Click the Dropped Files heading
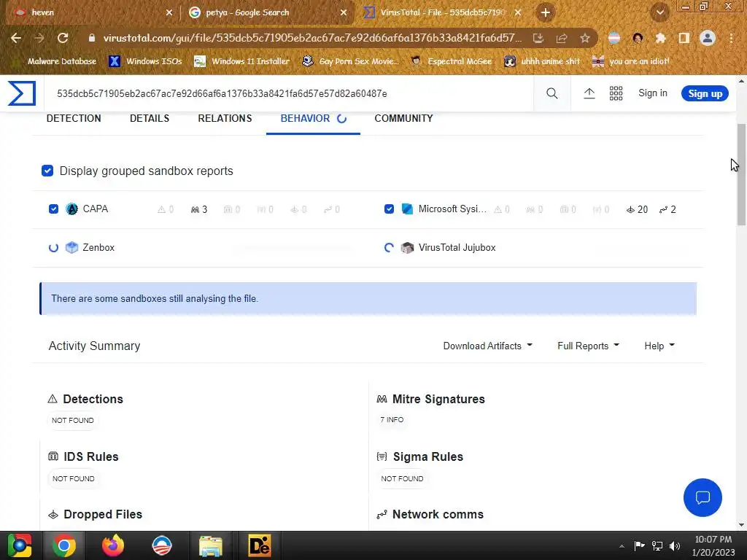Image resolution: width=747 pixels, height=560 pixels. pos(103,514)
